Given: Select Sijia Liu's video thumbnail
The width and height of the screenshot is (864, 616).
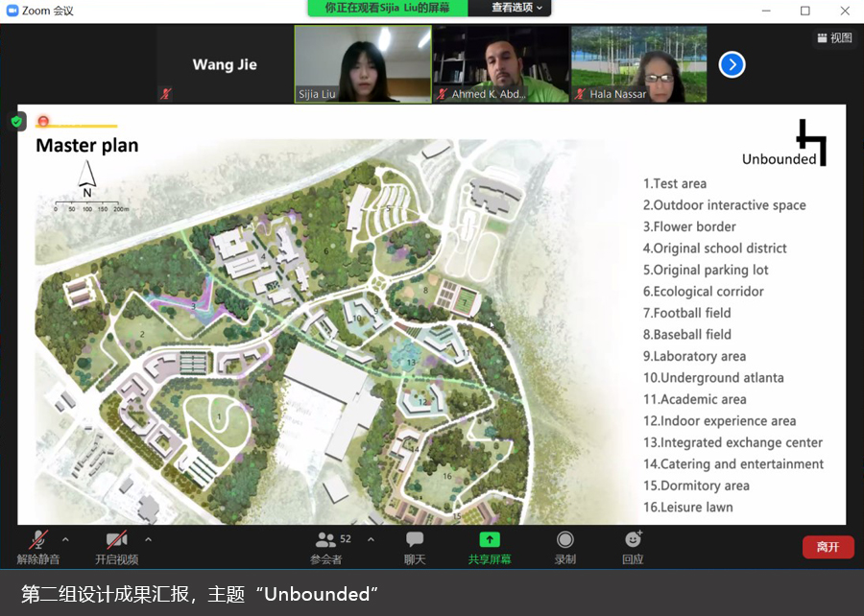Looking at the screenshot, I should pos(363,63).
